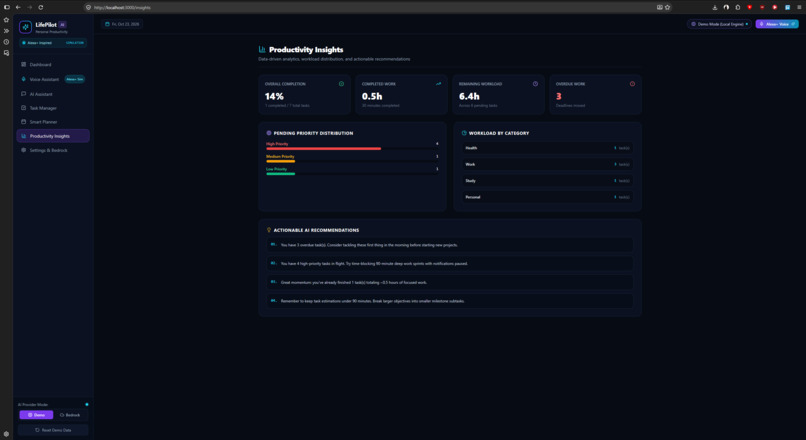Click the Remaining Workload clock icon
Screen dimensions: 806x440
[x=535, y=84]
